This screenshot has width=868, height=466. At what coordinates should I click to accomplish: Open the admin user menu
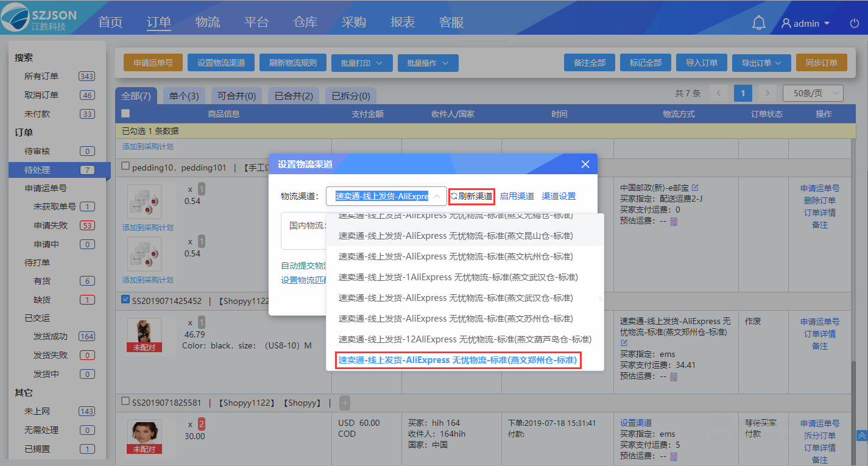click(806, 24)
